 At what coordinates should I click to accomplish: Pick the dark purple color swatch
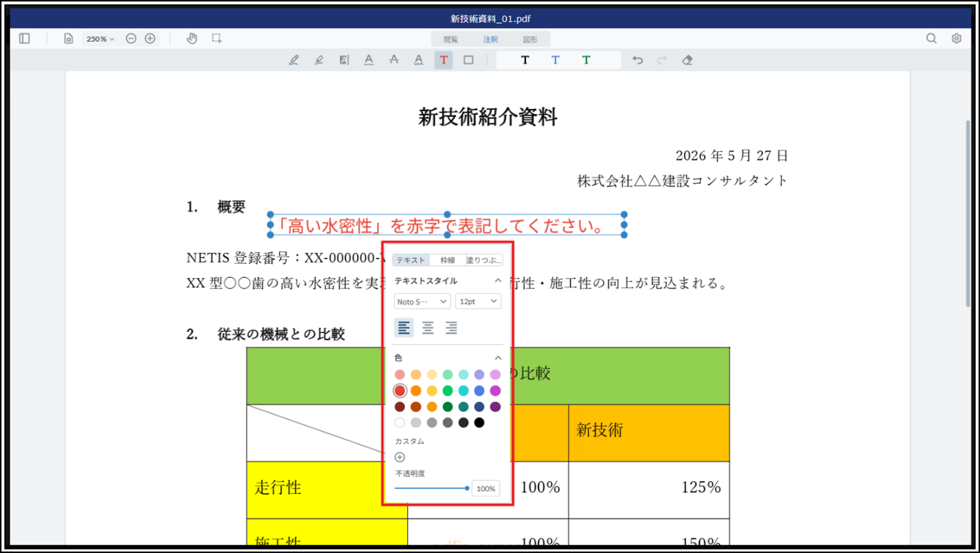click(x=495, y=407)
